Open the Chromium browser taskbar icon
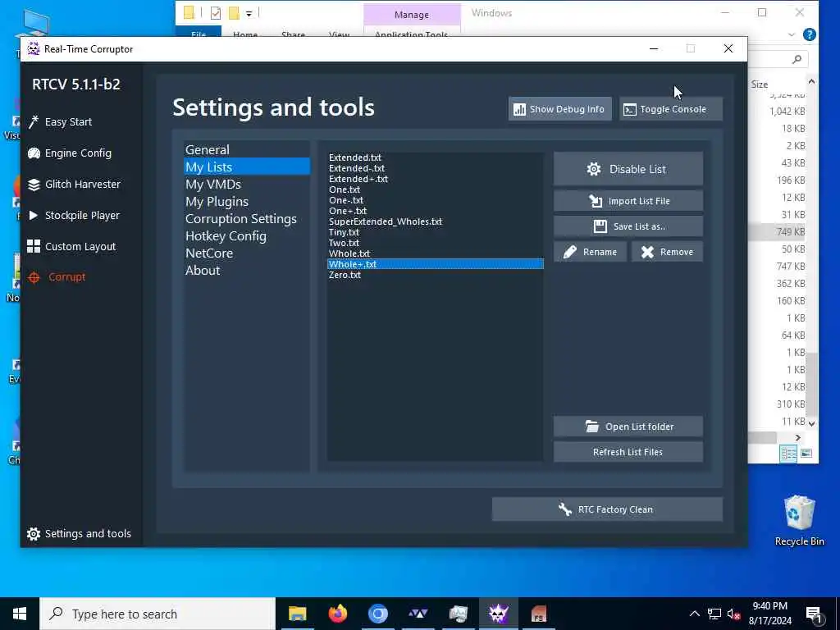840x630 pixels. click(377, 614)
